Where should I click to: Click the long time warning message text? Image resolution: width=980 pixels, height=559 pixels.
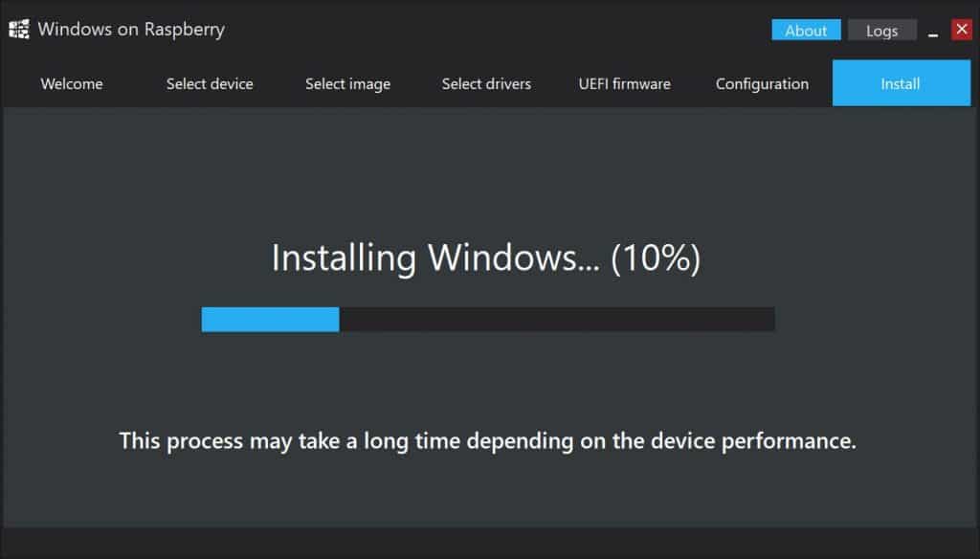(x=487, y=441)
